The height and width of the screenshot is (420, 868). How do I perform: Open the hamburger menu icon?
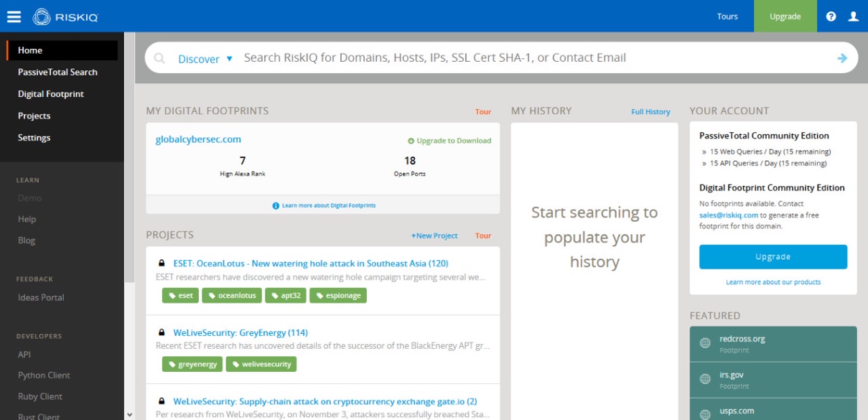click(x=14, y=17)
